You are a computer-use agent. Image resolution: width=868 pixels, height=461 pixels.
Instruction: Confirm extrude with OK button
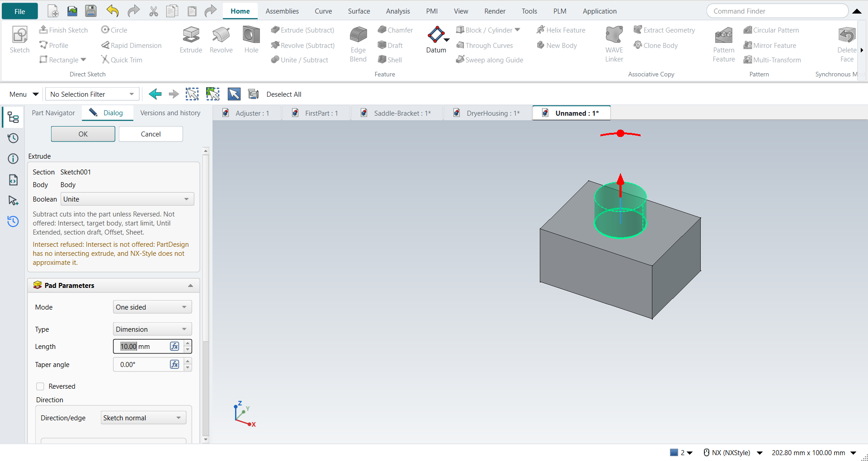(83, 134)
